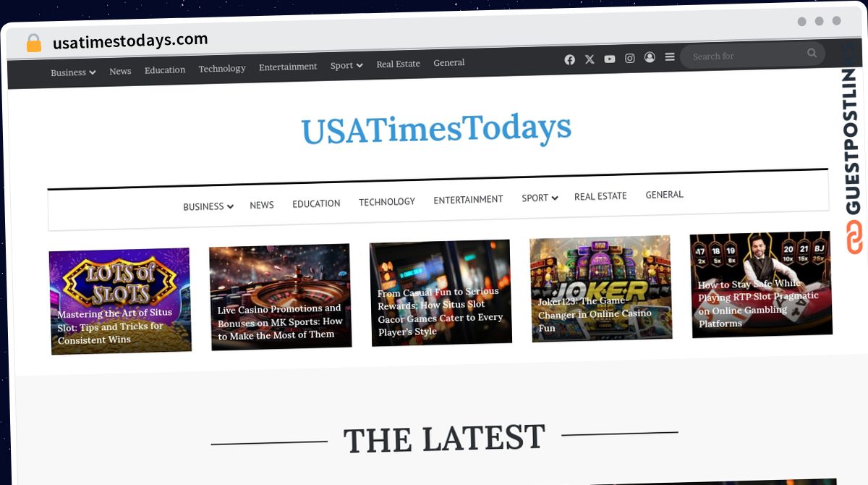Choose GENERAL in the white main menu
Image resolution: width=868 pixels, height=485 pixels.
[664, 195]
